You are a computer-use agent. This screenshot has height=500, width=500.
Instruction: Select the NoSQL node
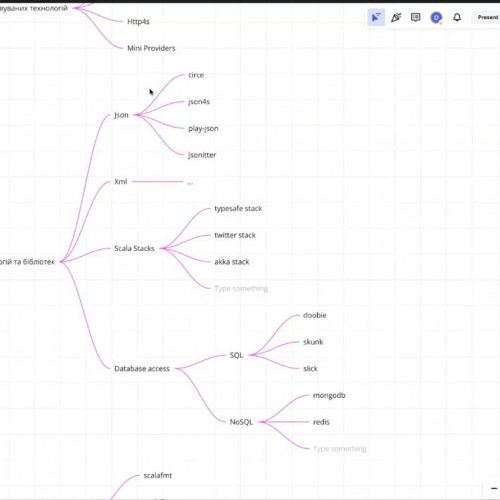coord(241,422)
